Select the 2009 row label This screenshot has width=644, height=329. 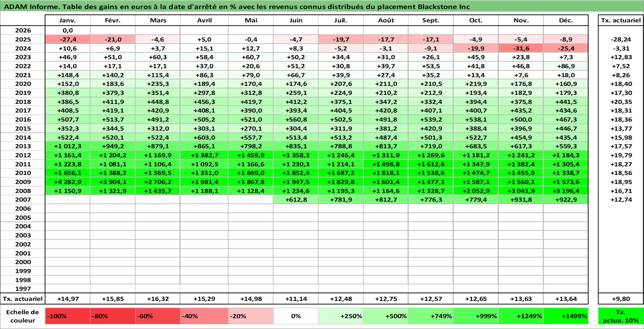tap(23, 182)
